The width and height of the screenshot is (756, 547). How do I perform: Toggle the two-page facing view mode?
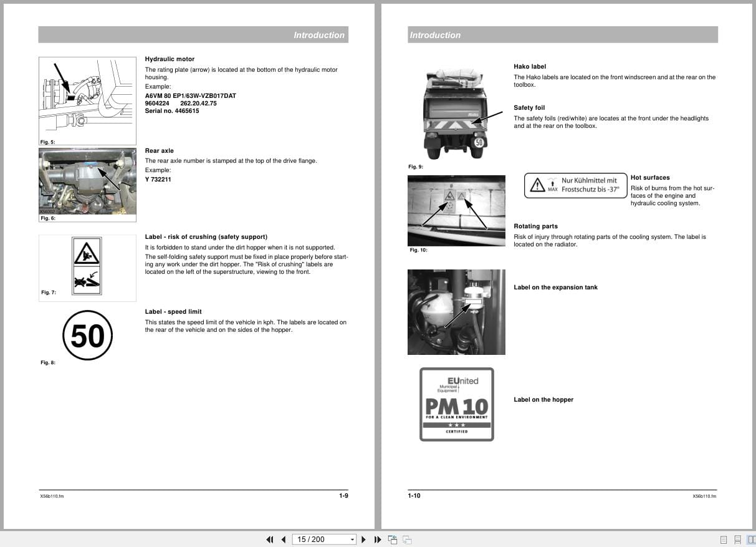pos(751,539)
